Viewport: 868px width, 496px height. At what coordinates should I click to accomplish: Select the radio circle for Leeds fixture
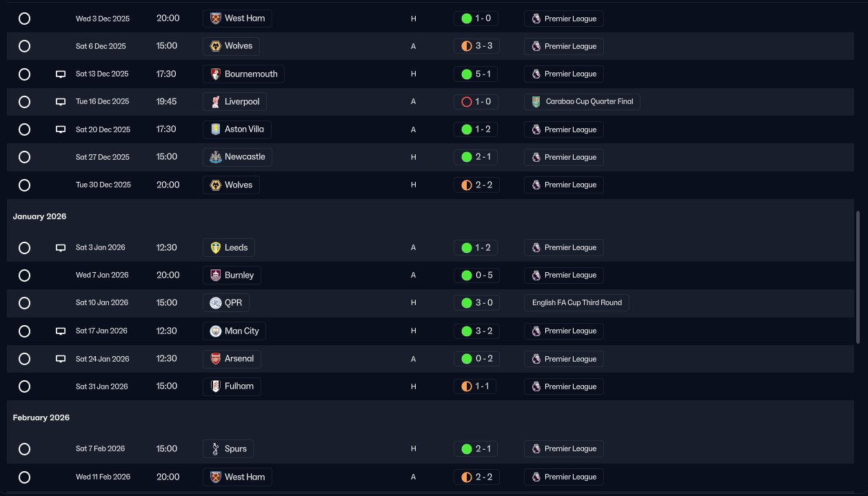(x=24, y=248)
